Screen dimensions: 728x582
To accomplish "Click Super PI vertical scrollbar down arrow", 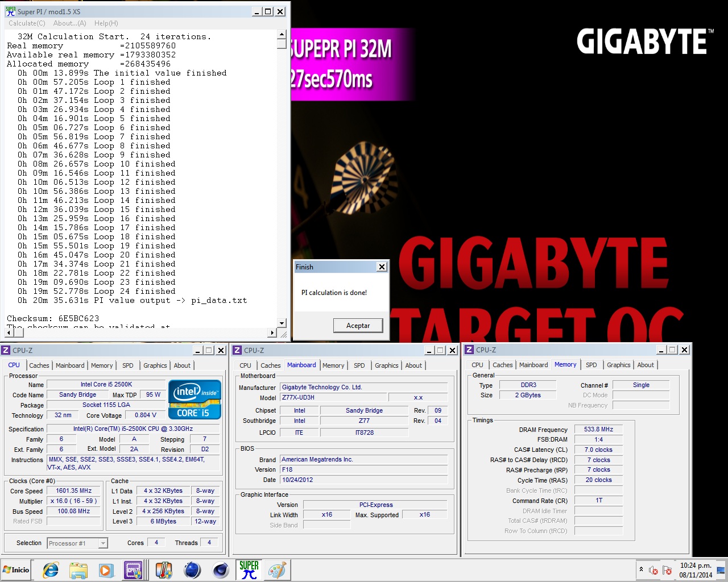I will point(282,323).
